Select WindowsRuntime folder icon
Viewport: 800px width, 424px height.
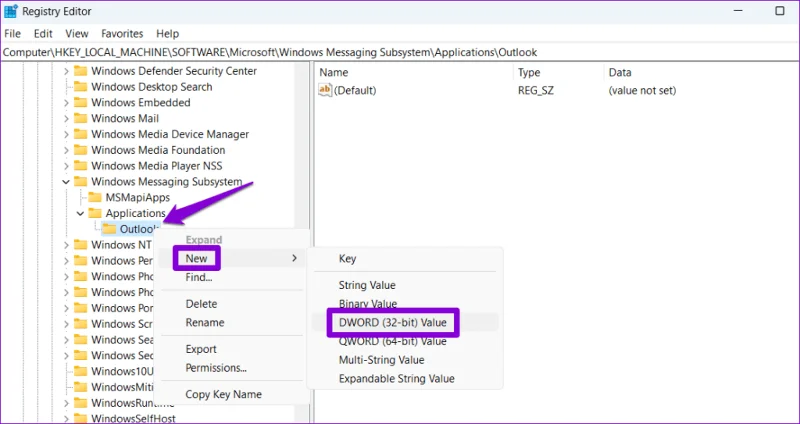pos(81,403)
